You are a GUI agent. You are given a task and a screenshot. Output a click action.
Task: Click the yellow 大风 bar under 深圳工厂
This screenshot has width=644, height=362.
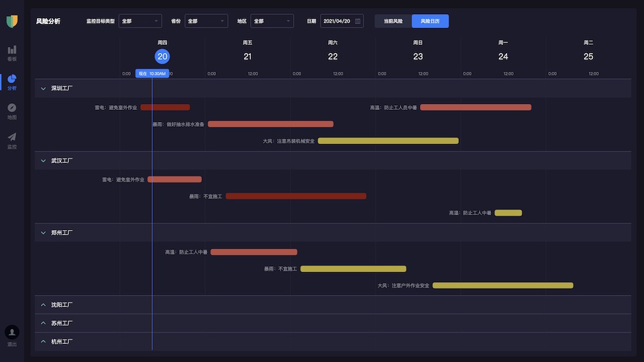(388, 141)
